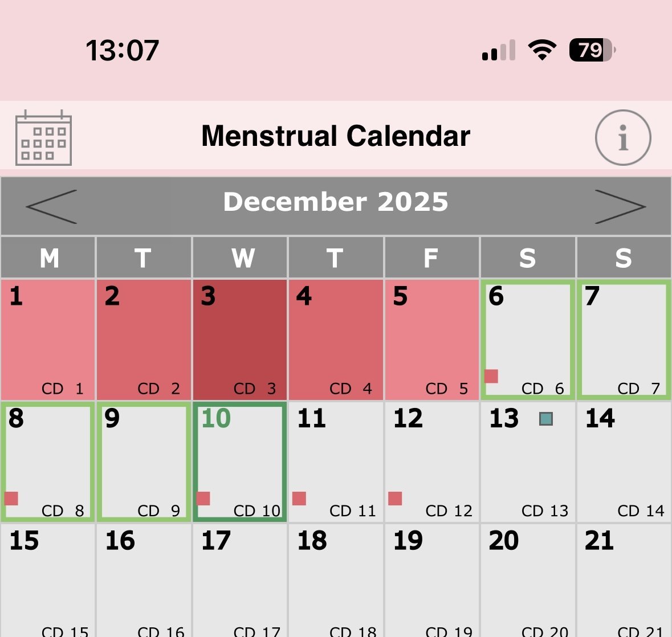Viewport: 672px width, 637px height.
Task: Open the calendar view icon
Action: [43, 138]
